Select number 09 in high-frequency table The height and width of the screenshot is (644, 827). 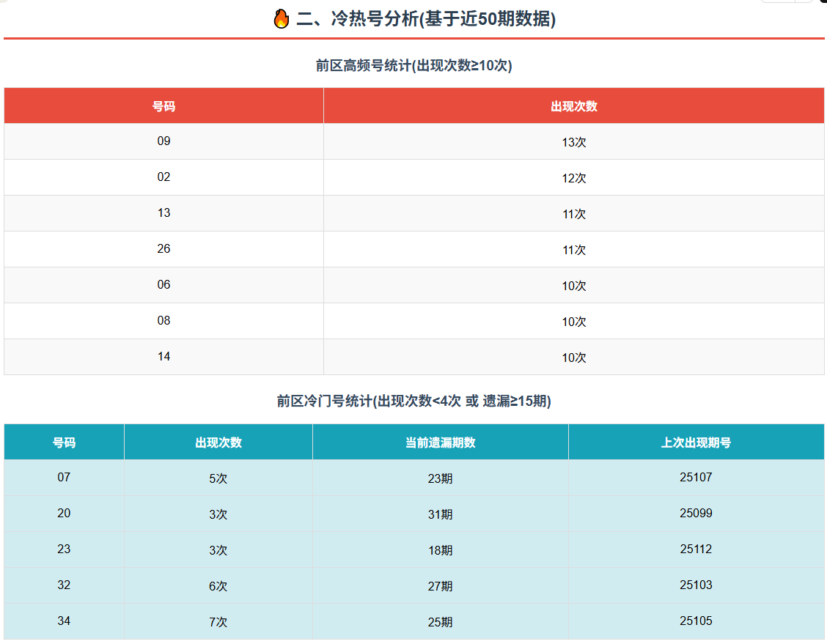[x=163, y=141]
